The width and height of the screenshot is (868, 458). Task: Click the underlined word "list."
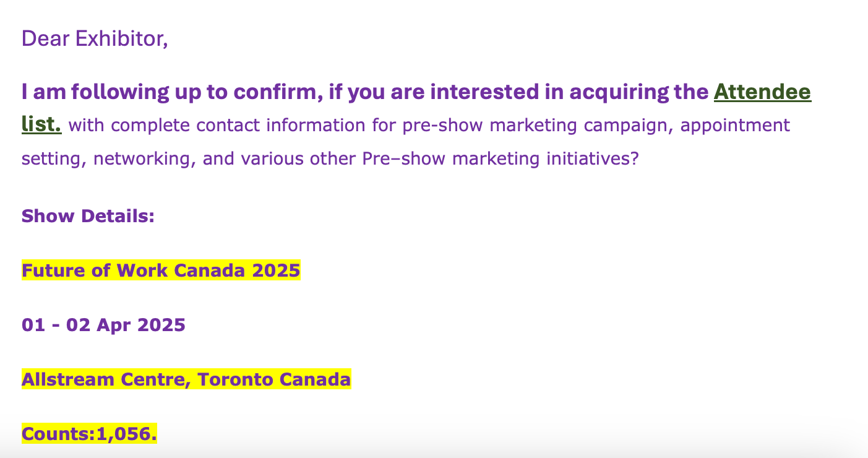(x=41, y=124)
